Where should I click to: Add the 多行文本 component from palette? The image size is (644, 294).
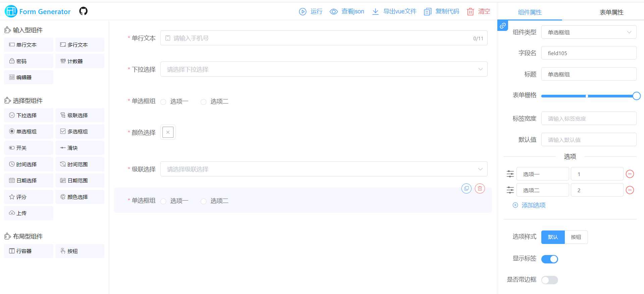(x=80, y=45)
